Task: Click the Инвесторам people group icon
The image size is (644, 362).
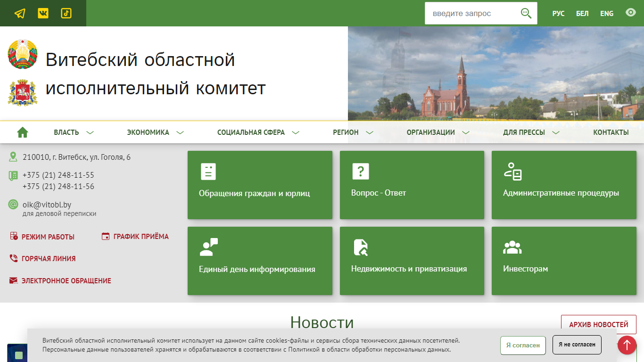Action: [x=512, y=247]
